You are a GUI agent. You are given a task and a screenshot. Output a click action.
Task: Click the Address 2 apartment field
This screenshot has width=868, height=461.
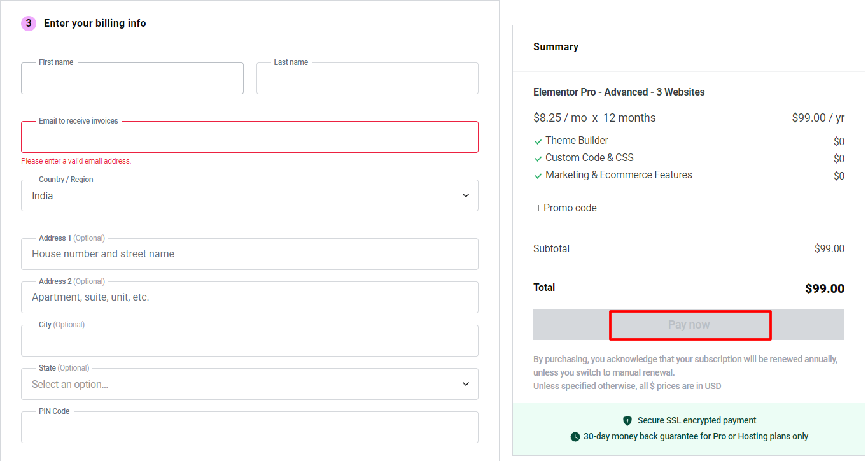(249, 297)
